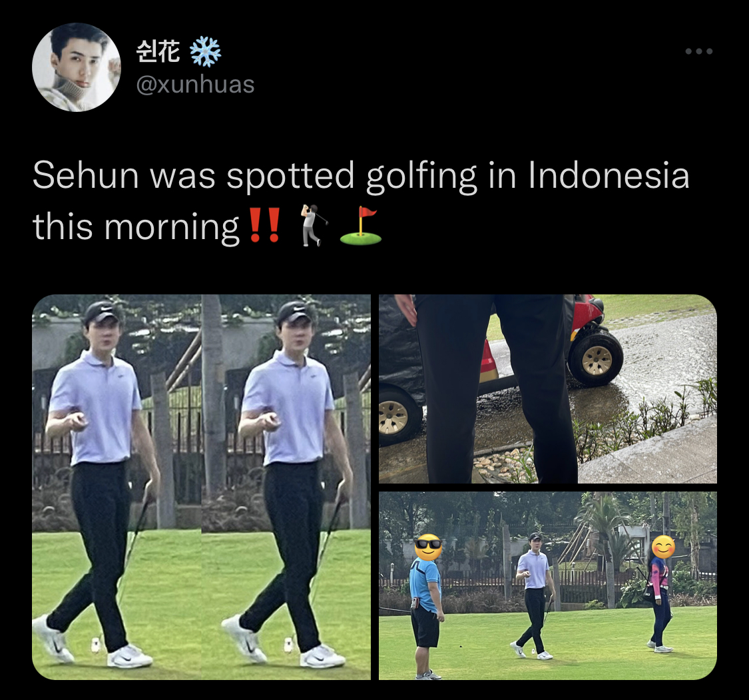Click the word Sehun in the tweet
The height and width of the screenshot is (700, 749).
85,176
